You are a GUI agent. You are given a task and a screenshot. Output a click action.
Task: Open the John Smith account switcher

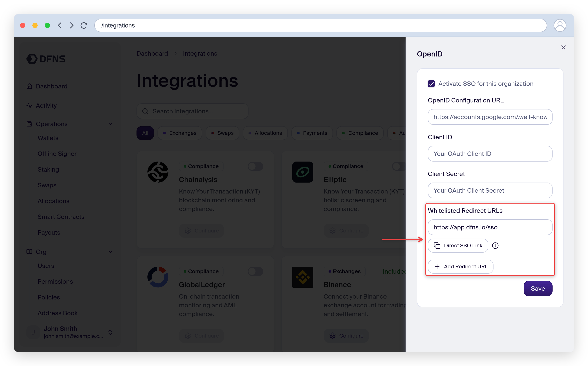110,332
